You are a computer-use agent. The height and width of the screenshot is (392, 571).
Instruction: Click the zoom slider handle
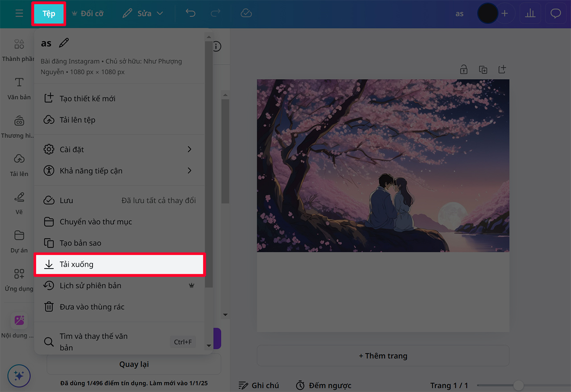click(518, 385)
